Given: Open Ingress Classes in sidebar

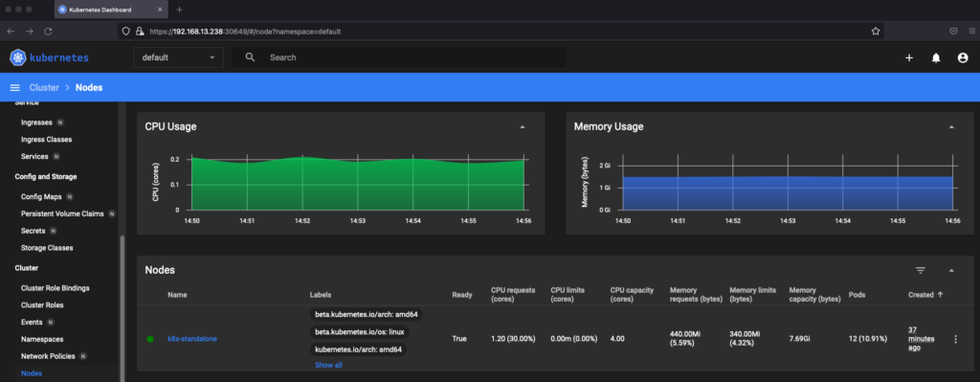Looking at the screenshot, I should click(x=46, y=140).
